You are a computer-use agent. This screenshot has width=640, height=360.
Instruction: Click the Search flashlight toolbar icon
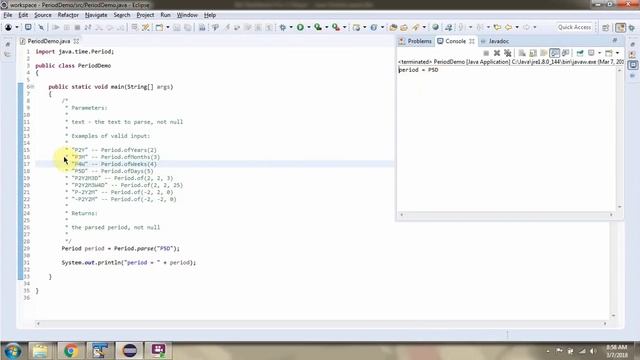click(x=416, y=27)
